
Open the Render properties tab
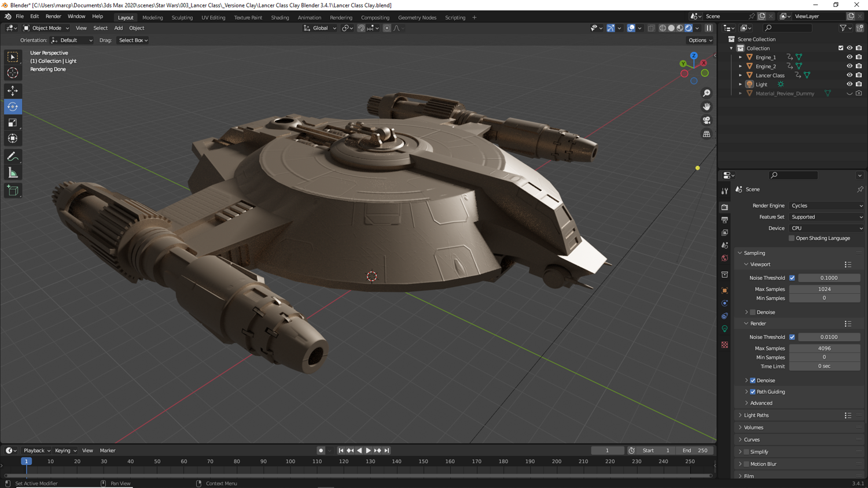(724, 207)
